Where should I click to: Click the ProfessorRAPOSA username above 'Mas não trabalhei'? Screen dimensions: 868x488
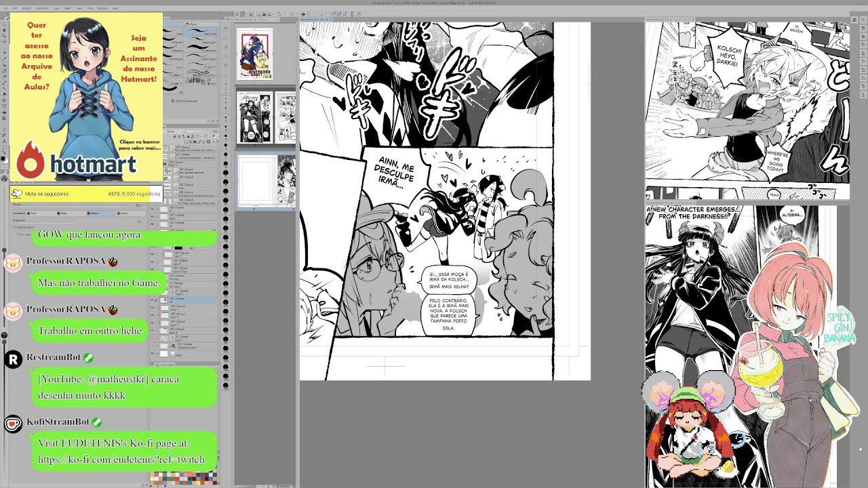pyautogui.click(x=66, y=261)
